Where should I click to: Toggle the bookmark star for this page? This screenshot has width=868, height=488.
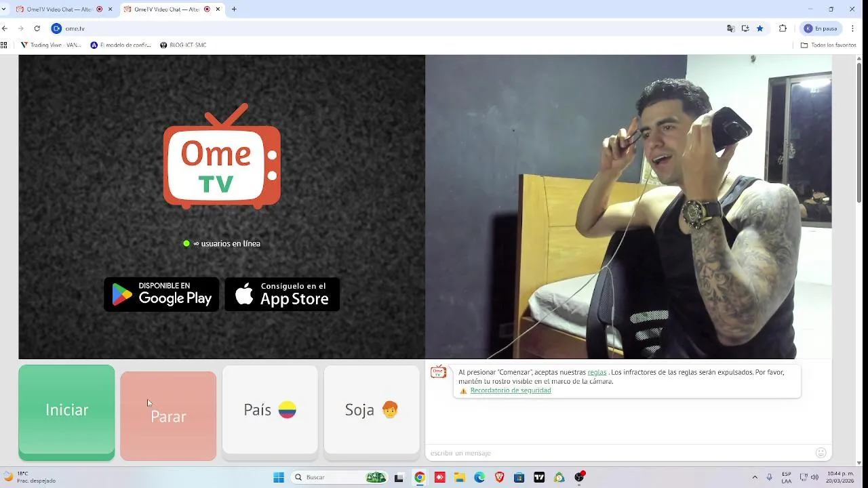[x=760, y=28]
